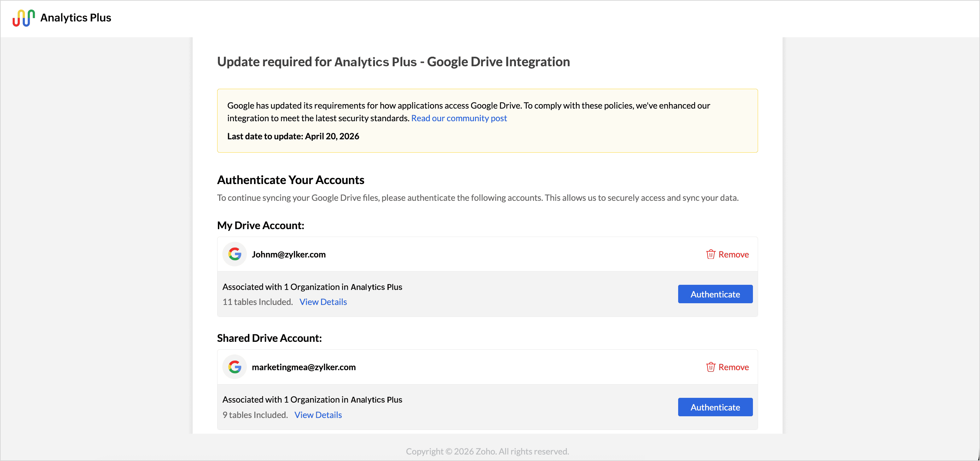This screenshot has height=461, width=980.
Task: Click the Last date to update notice
Action: 293,136
